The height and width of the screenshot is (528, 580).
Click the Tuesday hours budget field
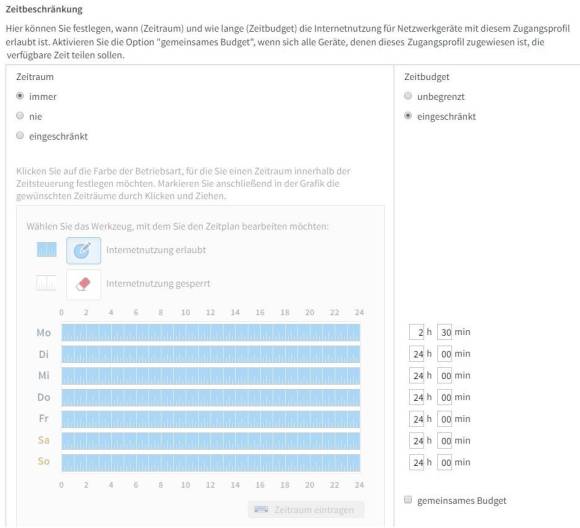tap(417, 354)
